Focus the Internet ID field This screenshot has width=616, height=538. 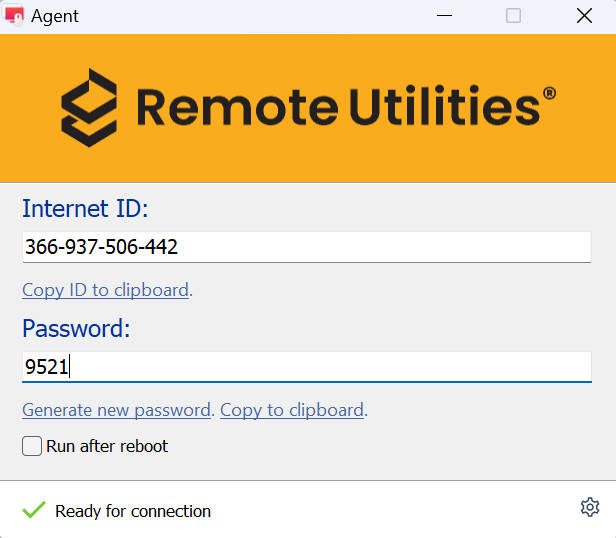point(306,246)
